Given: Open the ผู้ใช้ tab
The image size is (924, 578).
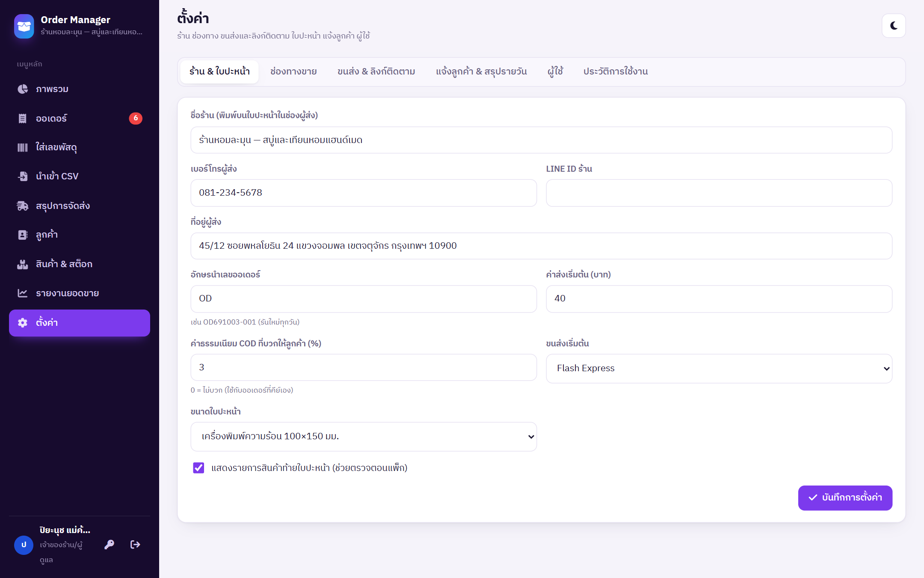Looking at the screenshot, I should point(555,72).
